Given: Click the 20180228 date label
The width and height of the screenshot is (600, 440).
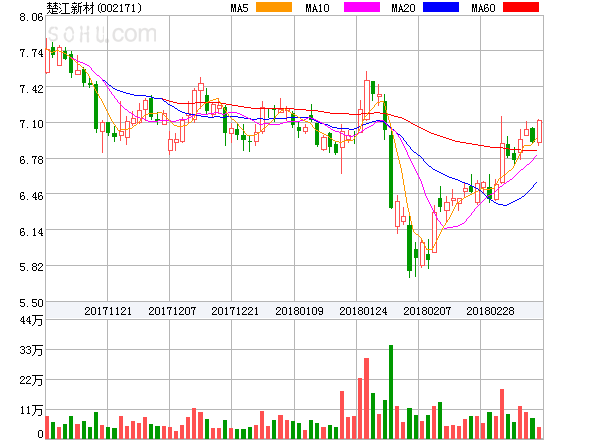Looking at the screenshot, I should pos(490,311).
